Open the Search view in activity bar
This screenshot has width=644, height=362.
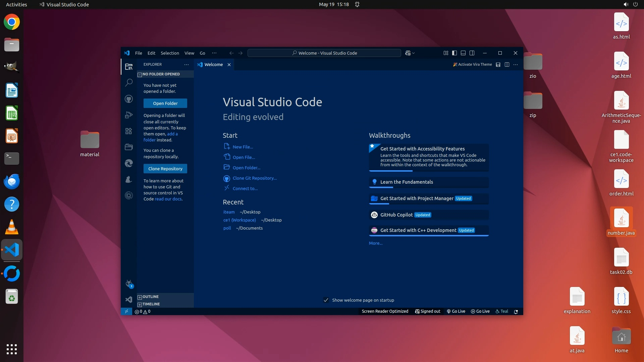pos(129,83)
